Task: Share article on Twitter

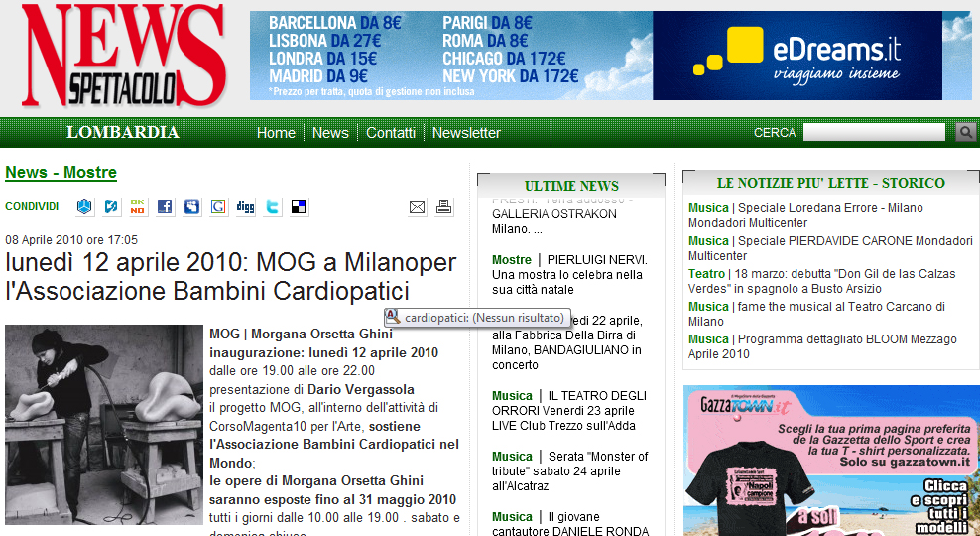Action: (x=273, y=207)
